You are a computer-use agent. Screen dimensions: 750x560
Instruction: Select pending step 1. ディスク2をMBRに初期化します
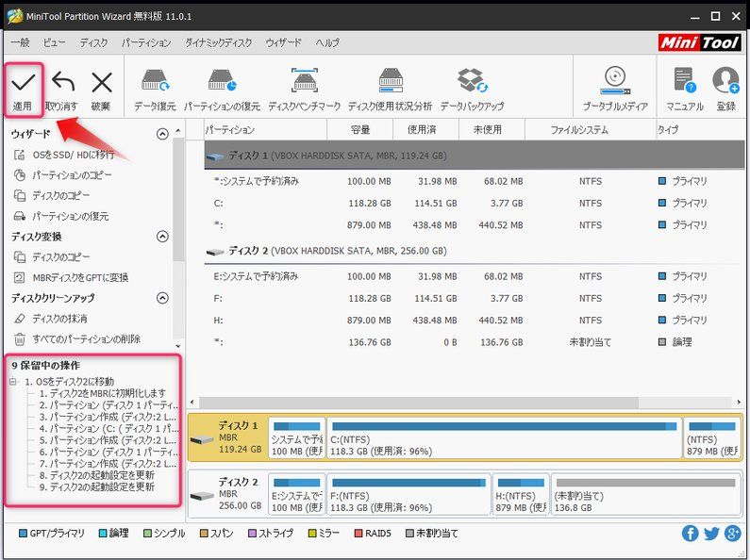(103, 393)
